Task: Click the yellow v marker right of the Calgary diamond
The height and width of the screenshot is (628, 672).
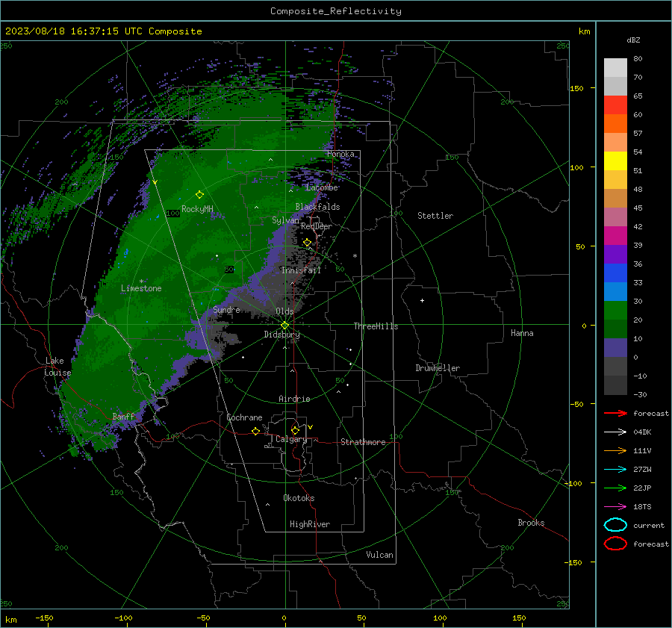Action: [311, 427]
